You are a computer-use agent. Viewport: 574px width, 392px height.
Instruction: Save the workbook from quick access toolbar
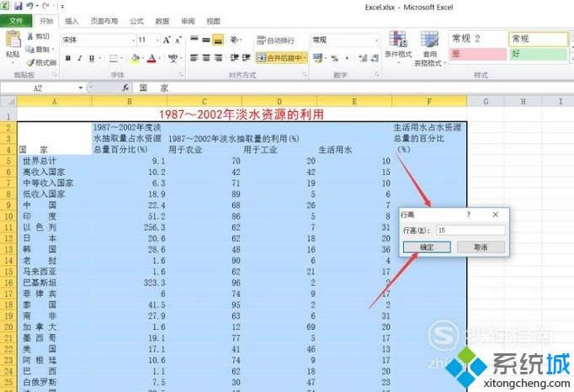tap(18, 6)
